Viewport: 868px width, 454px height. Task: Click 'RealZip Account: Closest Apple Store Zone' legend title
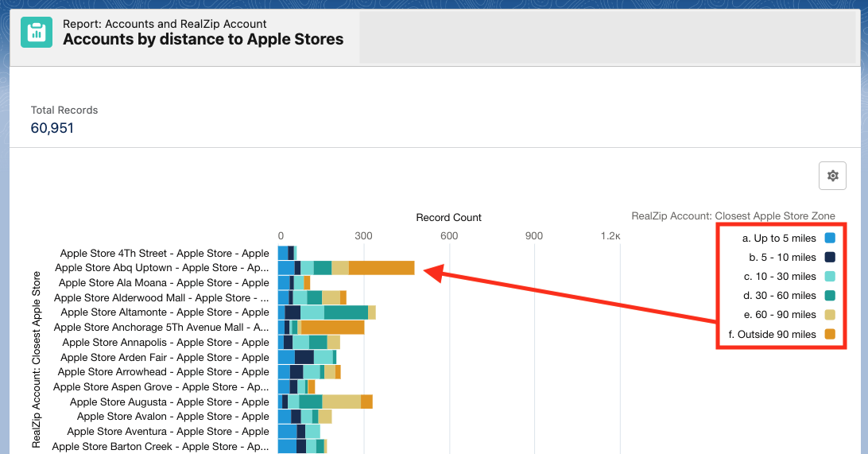733,216
